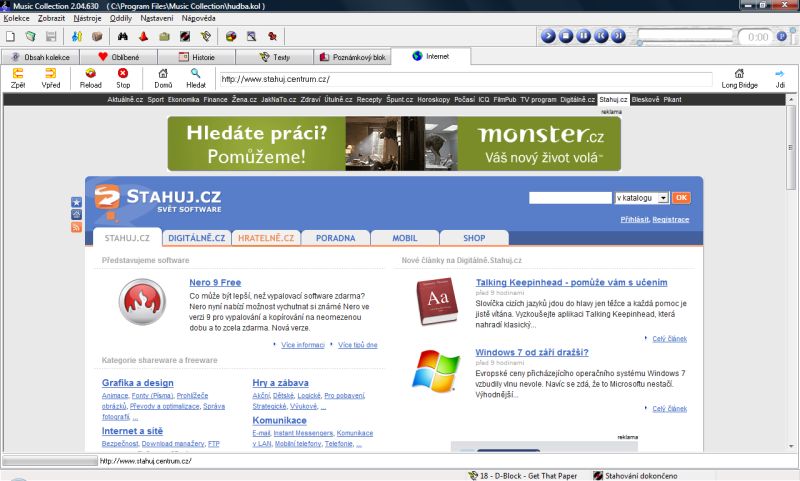The height and width of the screenshot is (481, 800).
Task: Open the Nero 9 Free link
Action: pos(215,283)
